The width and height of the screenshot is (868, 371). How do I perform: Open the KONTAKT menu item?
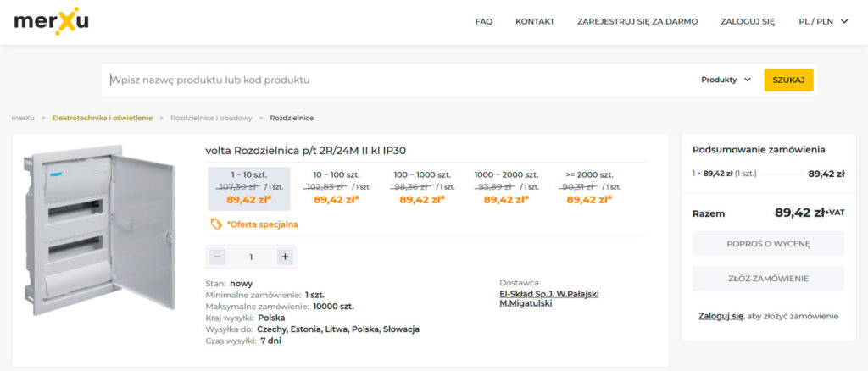(x=535, y=21)
